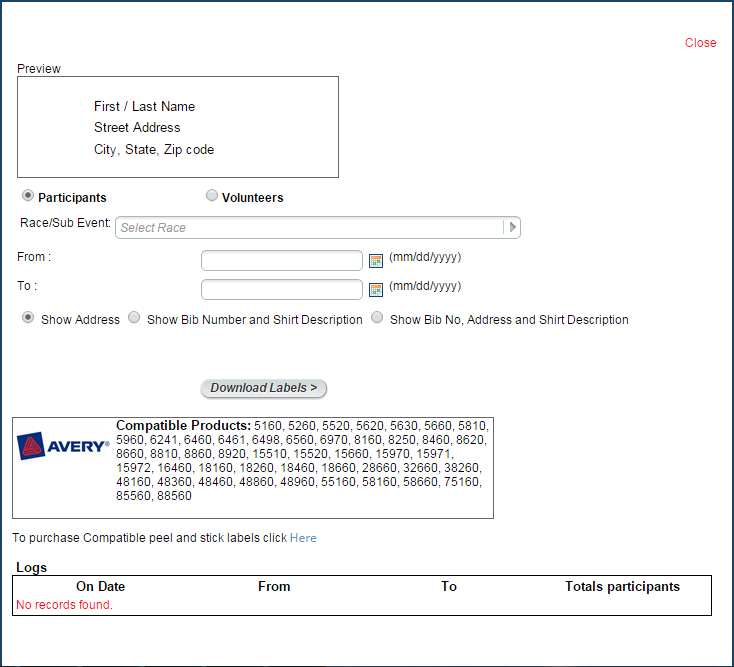Pick Show Bib No, Address and Shirt Description

[377, 318]
